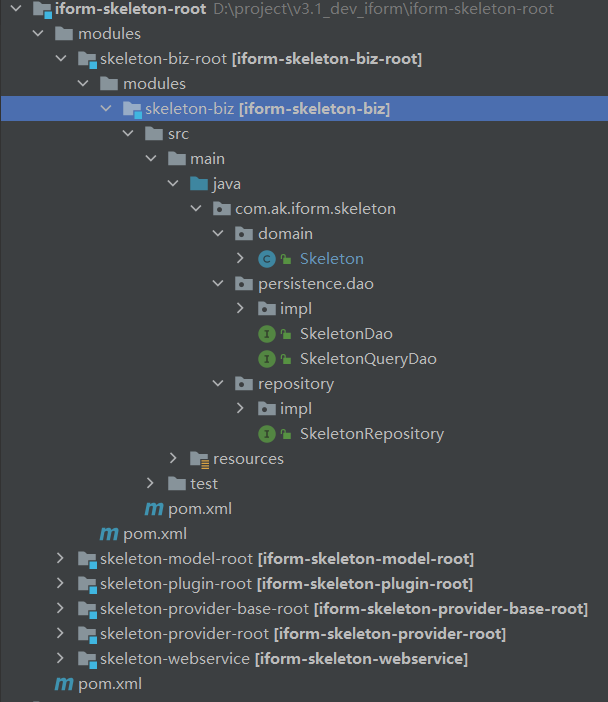608x702 pixels.
Task: Select the skeleton-plugin-root module
Action: (x=285, y=584)
